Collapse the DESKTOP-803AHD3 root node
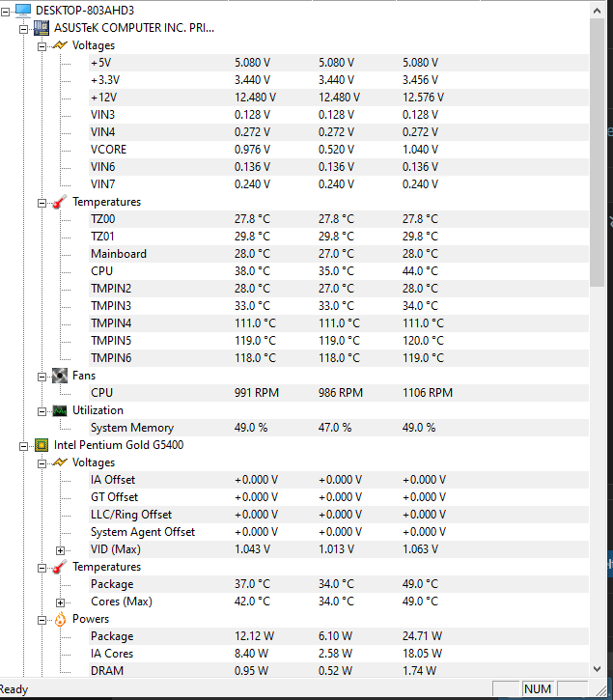The height and width of the screenshot is (700, 613). (6, 12)
